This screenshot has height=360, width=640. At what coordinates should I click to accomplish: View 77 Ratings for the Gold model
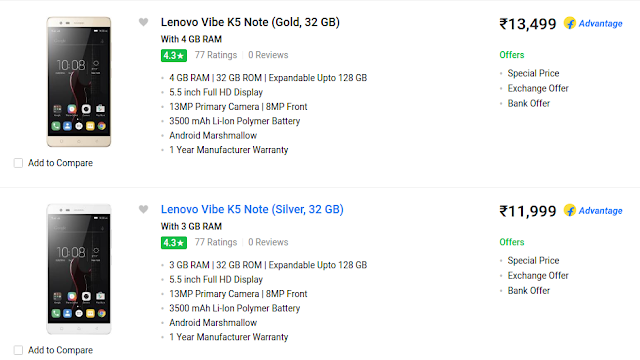(x=216, y=55)
